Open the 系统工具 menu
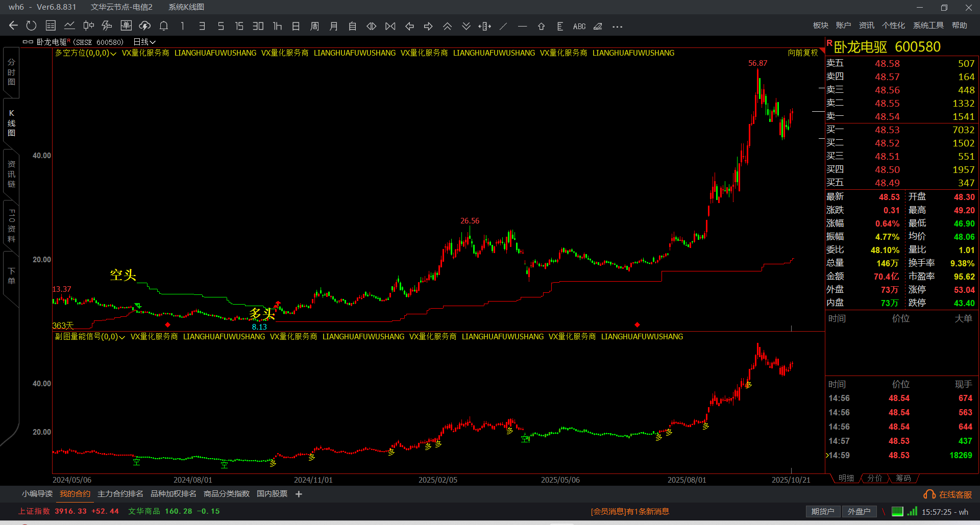 click(928, 26)
